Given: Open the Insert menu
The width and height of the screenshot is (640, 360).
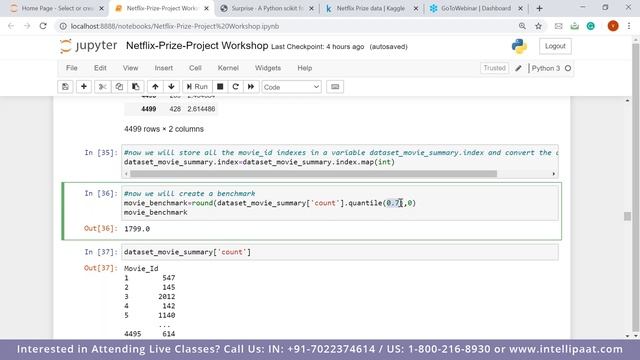Looking at the screenshot, I should (164, 68).
